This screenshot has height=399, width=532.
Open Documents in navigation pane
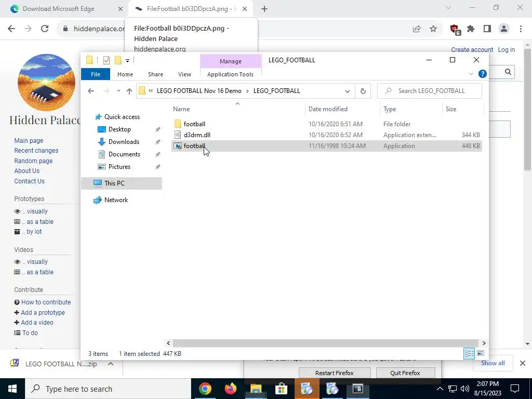[x=124, y=154]
